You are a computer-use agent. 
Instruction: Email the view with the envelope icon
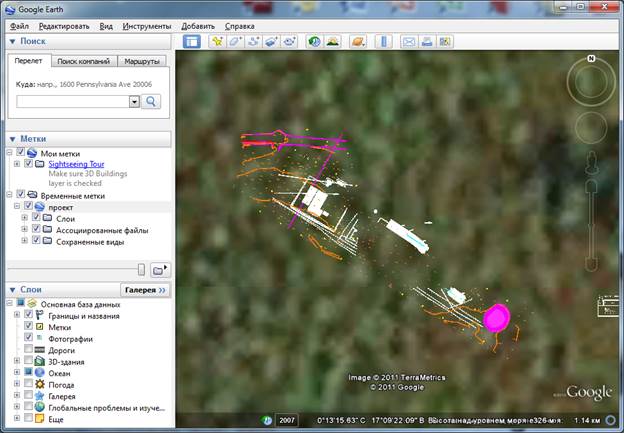pos(409,41)
